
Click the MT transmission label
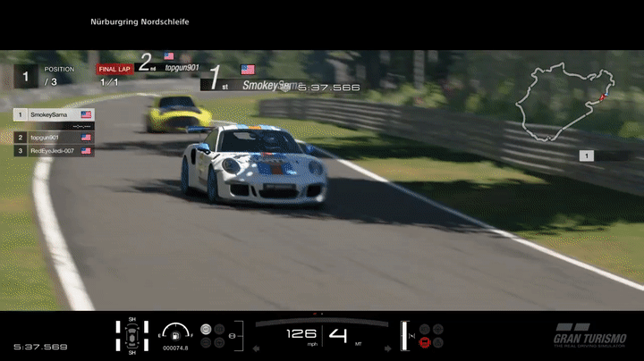pyautogui.click(x=358, y=344)
